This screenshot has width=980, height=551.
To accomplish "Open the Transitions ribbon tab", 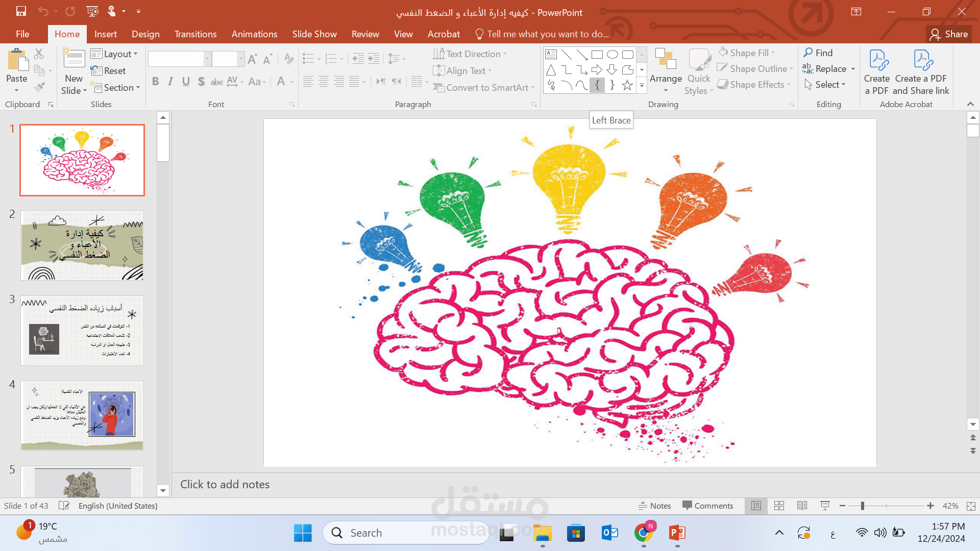I will 195,34.
